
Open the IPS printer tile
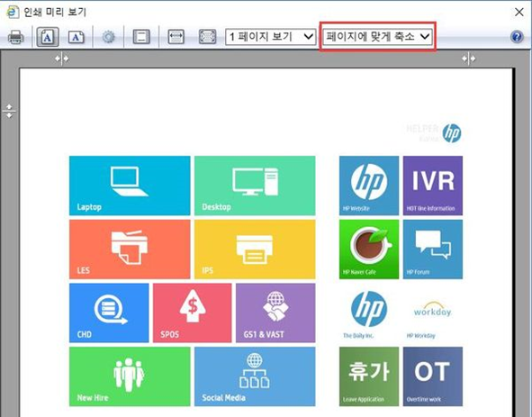tap(255, 249)
